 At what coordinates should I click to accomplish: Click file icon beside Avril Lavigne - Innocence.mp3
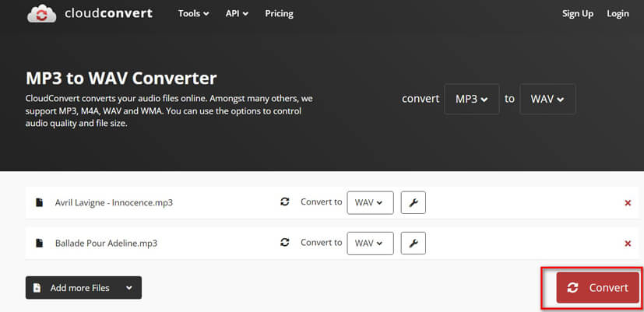pyautogui.click(x=39, y=202)
